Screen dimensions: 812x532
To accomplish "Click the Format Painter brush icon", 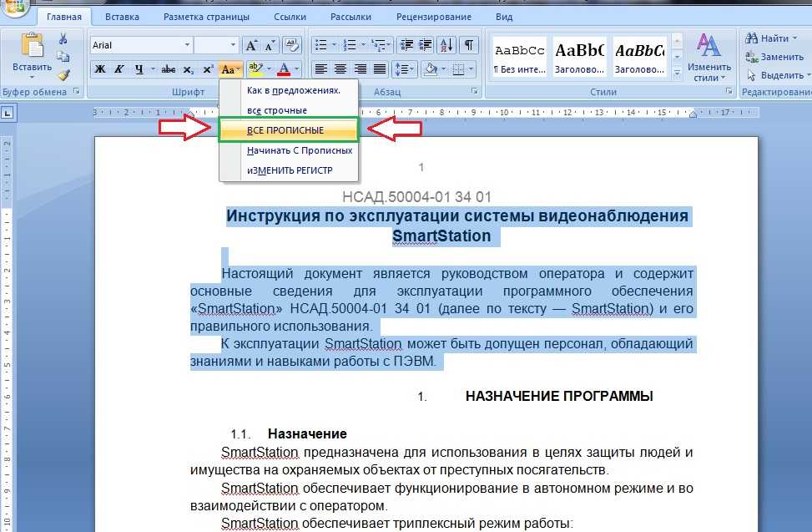I will point(63,74).
